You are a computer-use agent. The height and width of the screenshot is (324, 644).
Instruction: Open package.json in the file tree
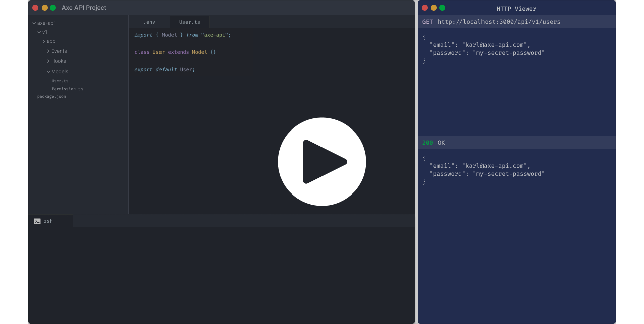[51, 96]
